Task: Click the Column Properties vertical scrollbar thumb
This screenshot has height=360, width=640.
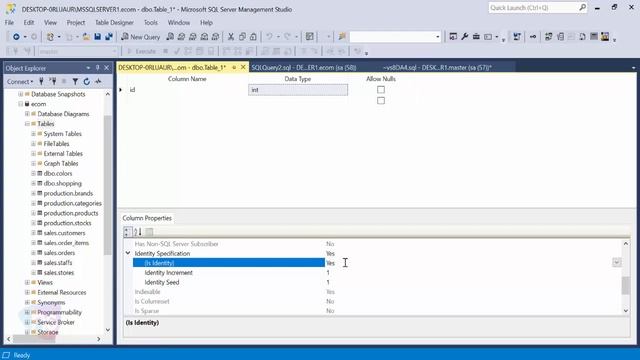Action: tap(625, 285)
